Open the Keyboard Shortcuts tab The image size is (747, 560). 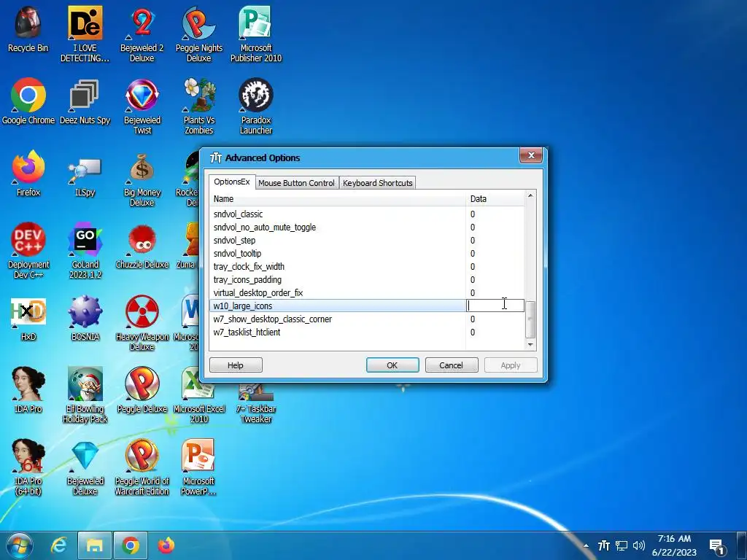(x=377, y=183)
